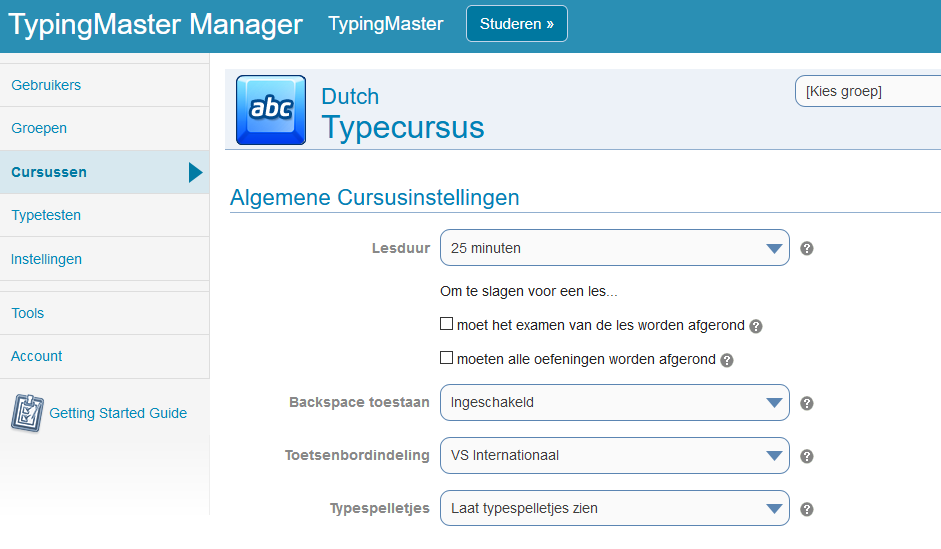Click the 'Om te slagen voor een les...' text
This screenshot has height=549, width=941.
529,292
